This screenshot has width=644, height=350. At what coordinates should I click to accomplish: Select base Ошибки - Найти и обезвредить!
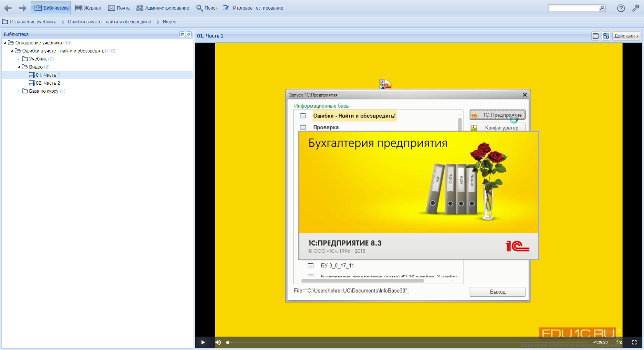[354, 116]
